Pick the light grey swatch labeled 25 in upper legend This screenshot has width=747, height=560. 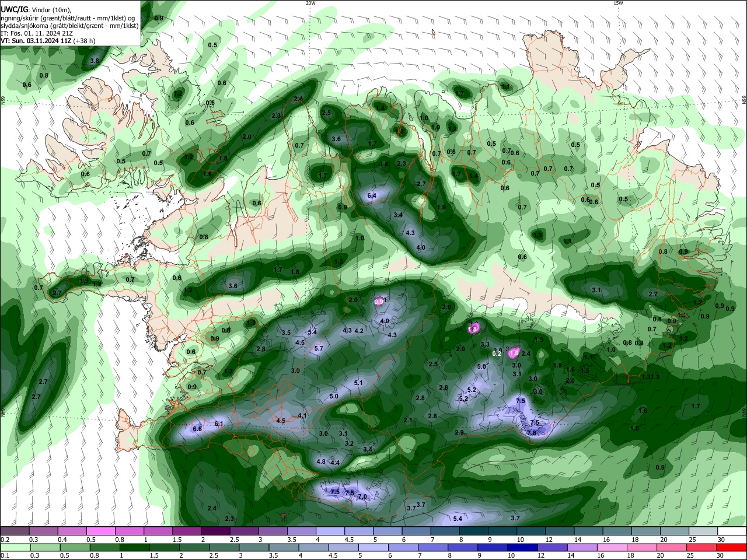click(703, 531)
